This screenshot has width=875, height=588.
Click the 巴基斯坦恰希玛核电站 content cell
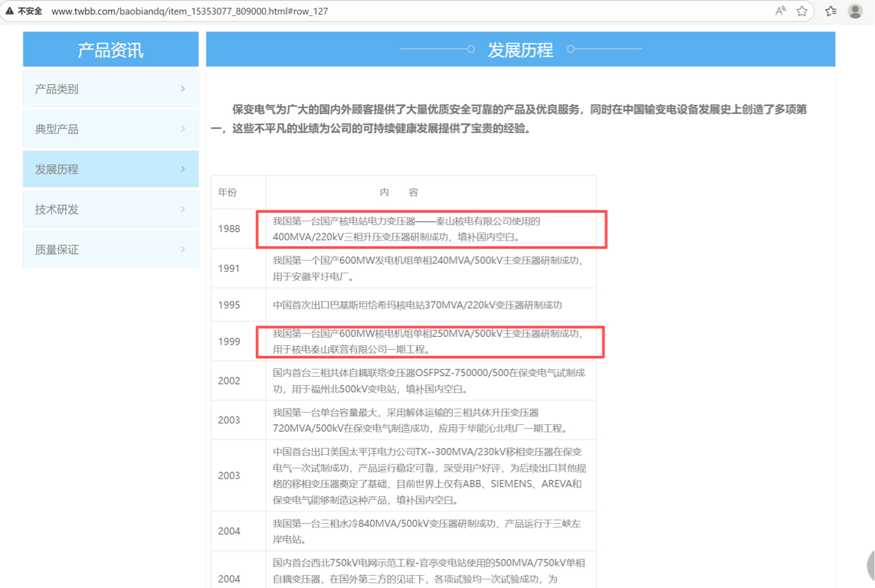(431, 305)
